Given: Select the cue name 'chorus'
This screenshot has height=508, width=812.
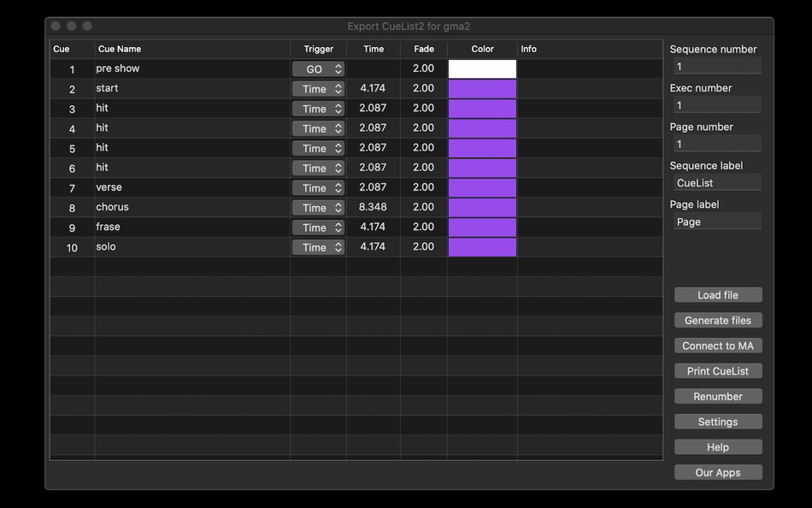Looking at the screenshot, I should [112, 207].
